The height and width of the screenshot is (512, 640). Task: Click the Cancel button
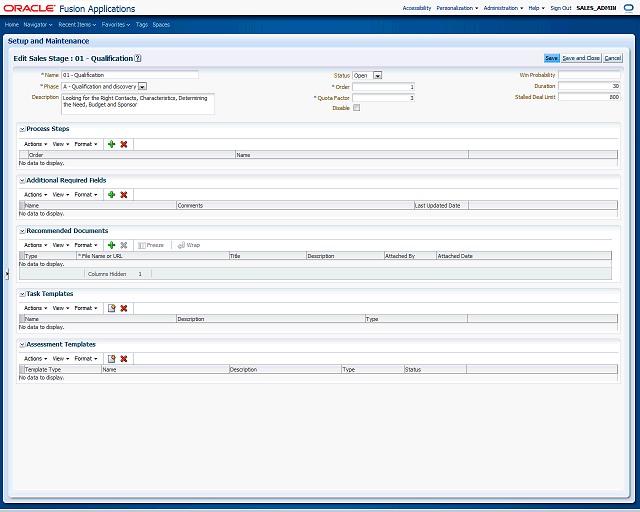tap(613, 58)
